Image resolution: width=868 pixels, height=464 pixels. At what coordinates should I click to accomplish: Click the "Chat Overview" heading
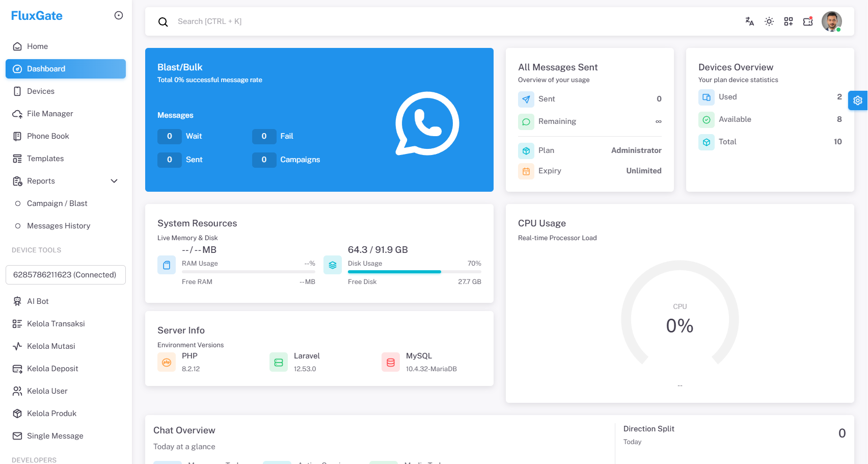tap(184, 430)
